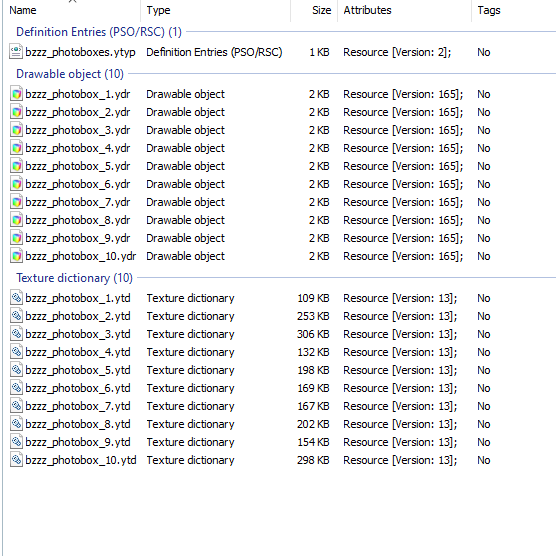This screenshot has width=556, height=556.
Task: Select the bzzz_photobox_2.ytd file name
Action: [78, 316]
